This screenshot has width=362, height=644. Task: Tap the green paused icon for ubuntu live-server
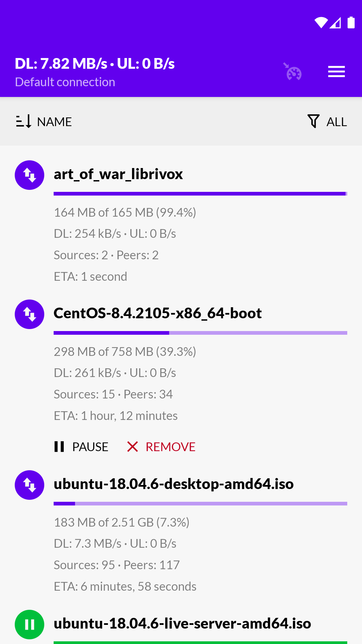pyautogui.click(x=29, y=625)
